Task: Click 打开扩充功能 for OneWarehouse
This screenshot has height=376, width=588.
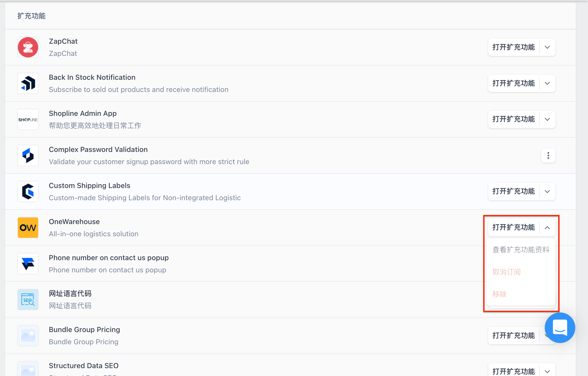Action: (x=514, y=228)
